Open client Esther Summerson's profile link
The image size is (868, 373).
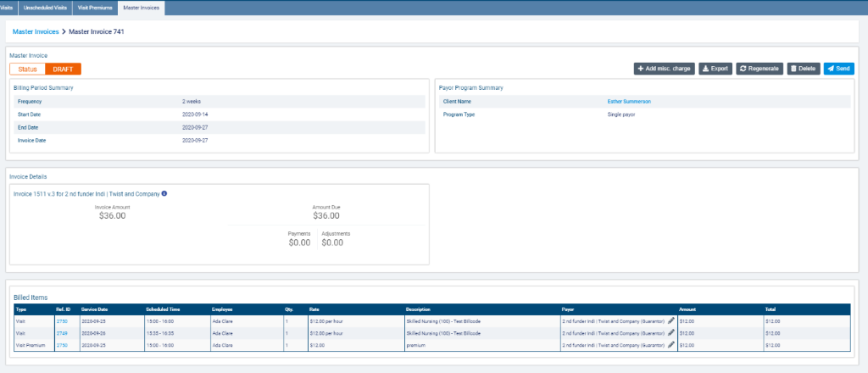coord(629,101)
